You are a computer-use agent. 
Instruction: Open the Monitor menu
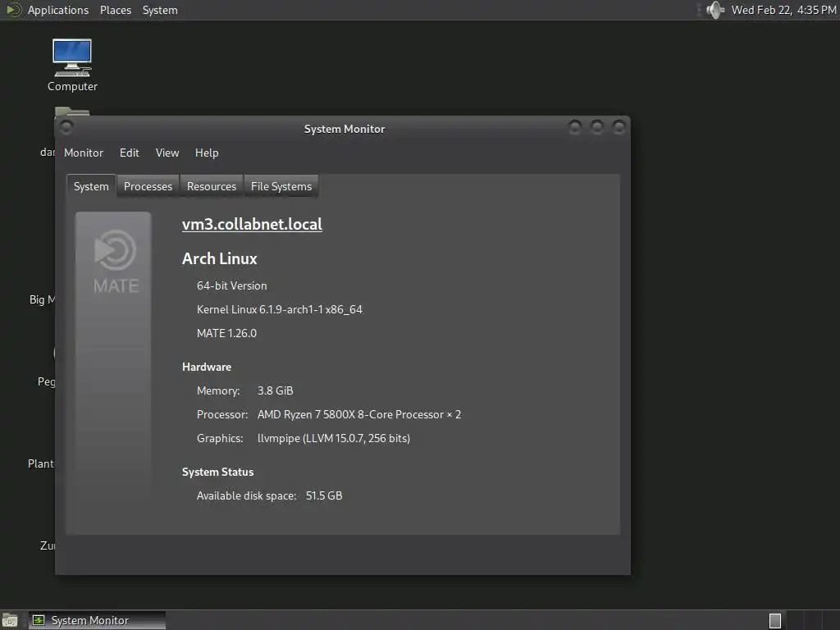pos(84,153)
